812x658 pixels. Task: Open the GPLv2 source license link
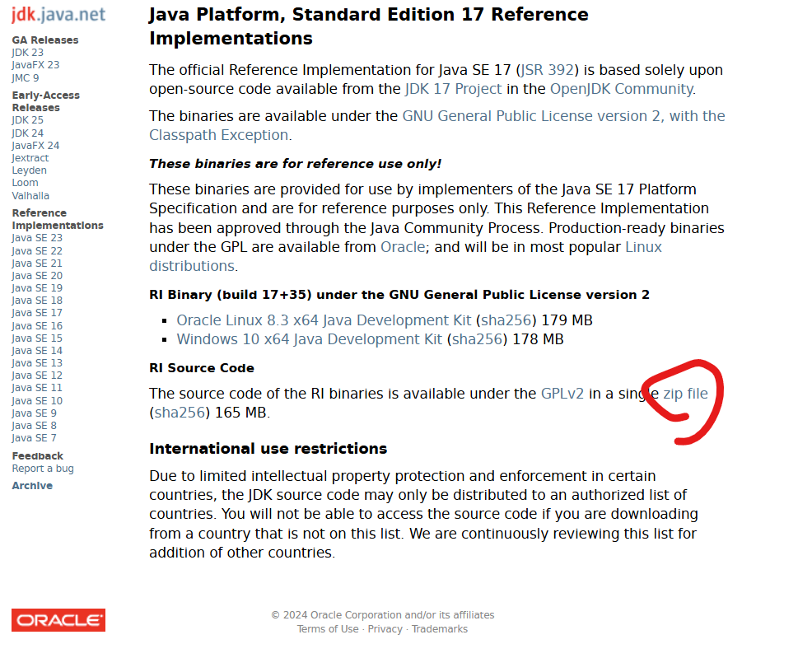tap(562, 394)
